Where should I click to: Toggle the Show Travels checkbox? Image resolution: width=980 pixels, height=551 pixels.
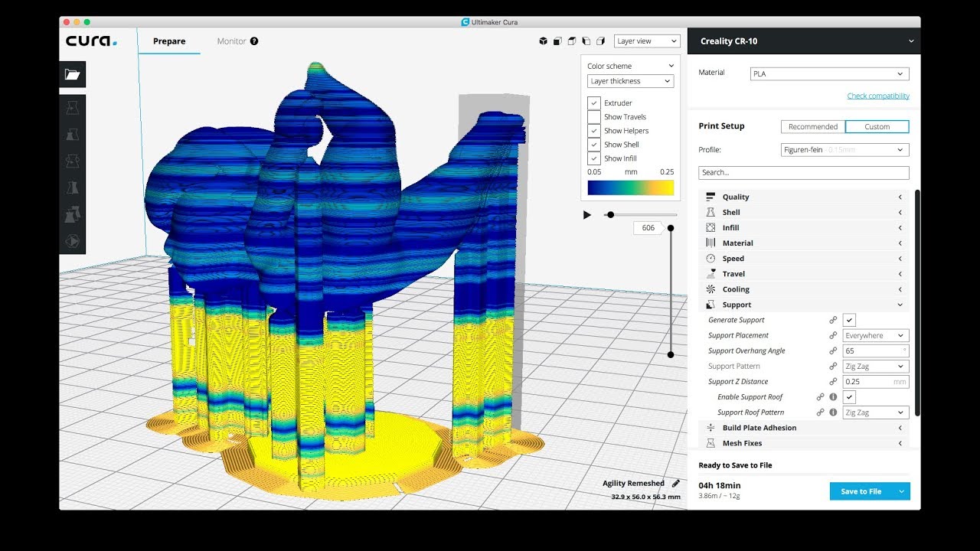pos(593,116)
